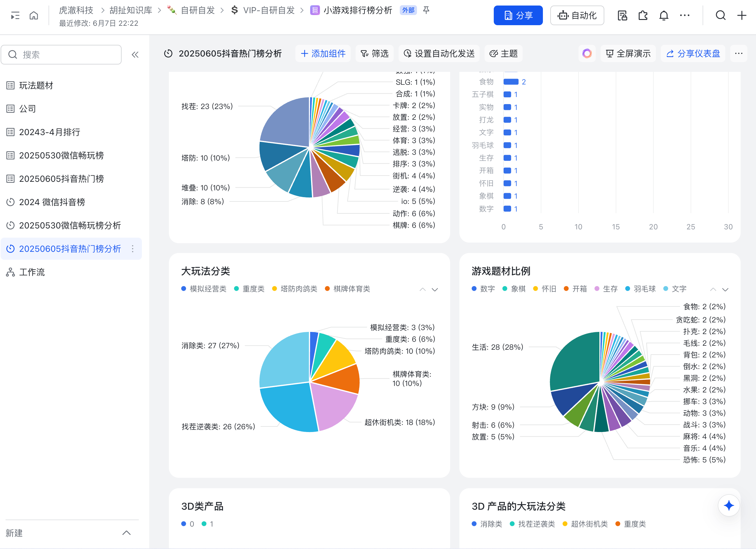Click the 自动化 button
This screenshot has height=549, width=756.
(577, 15)
